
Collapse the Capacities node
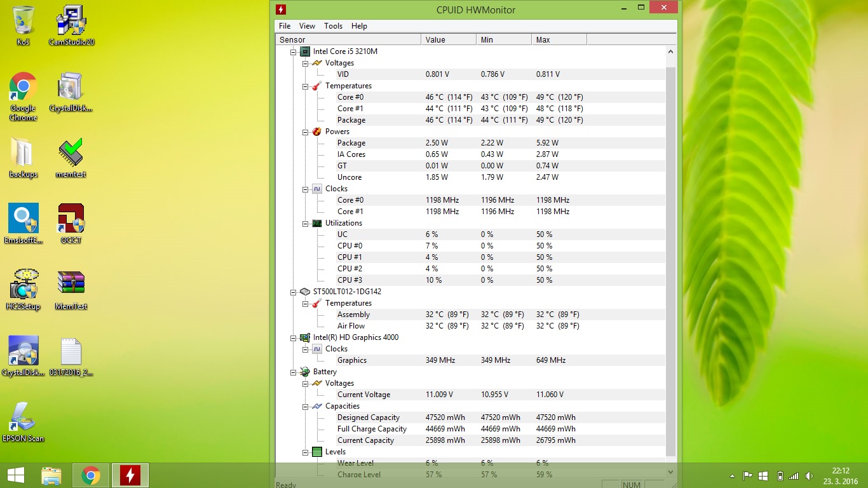[x=305, y=406]
